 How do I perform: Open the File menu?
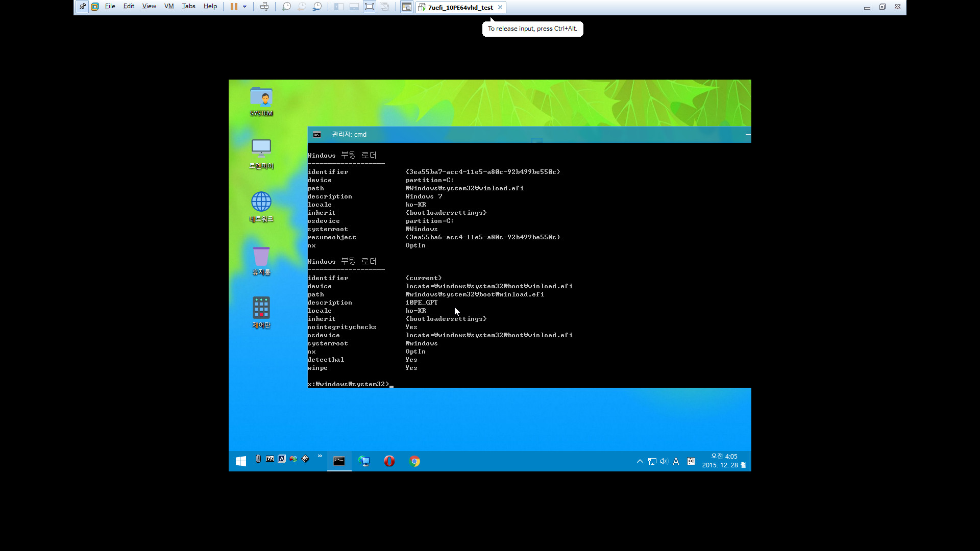[x=110, y=7]
